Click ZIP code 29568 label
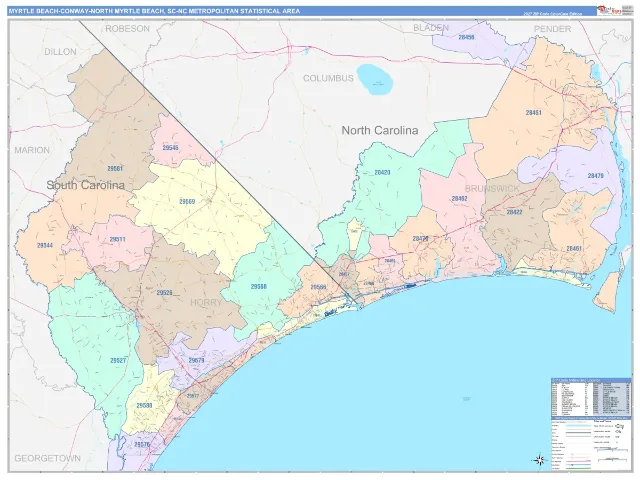The image size is (640, 480). tap(258, 287)
